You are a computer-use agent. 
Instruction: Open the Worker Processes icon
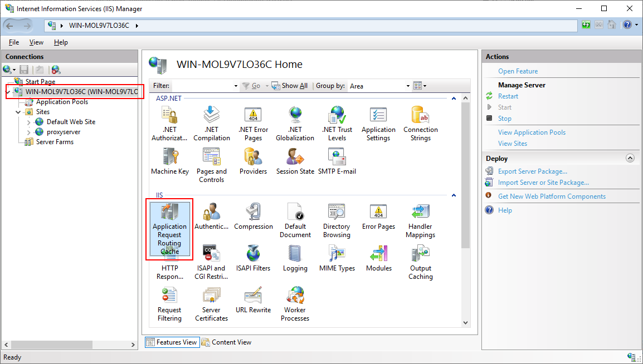coord(295,301)
